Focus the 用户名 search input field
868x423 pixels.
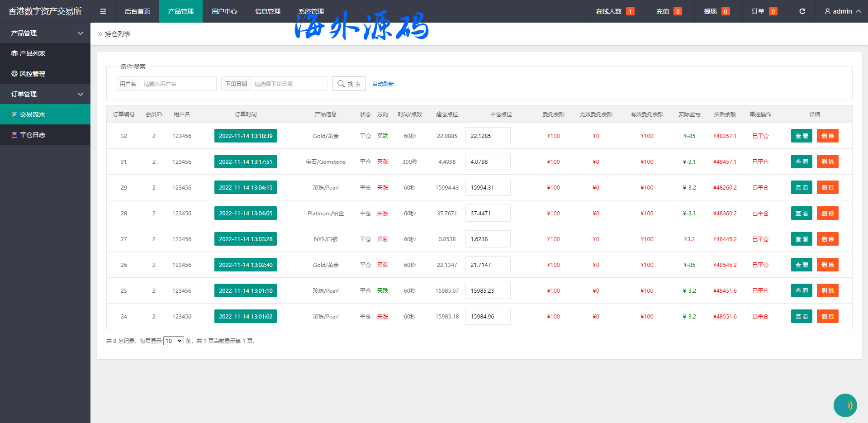178,84
